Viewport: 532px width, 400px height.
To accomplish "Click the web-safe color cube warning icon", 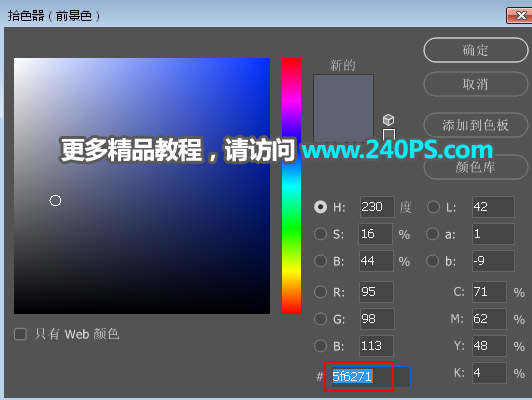I will tap(388, 120).
